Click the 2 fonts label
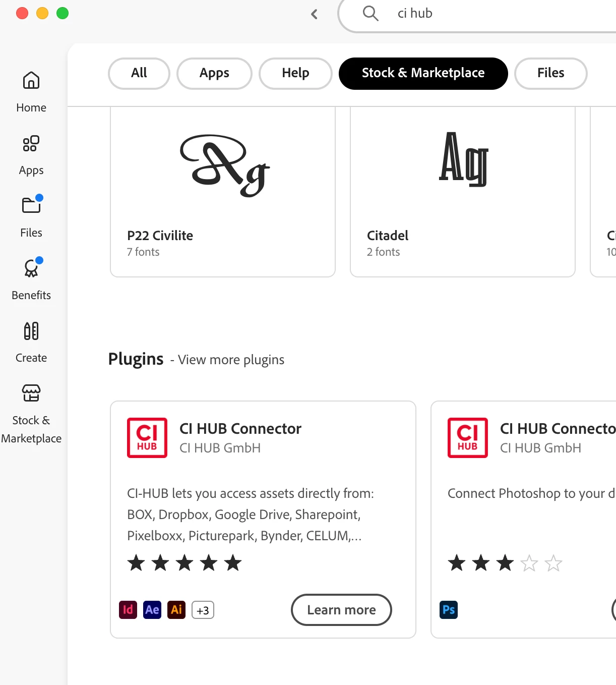The image size is (616, 685). [383, 252]
